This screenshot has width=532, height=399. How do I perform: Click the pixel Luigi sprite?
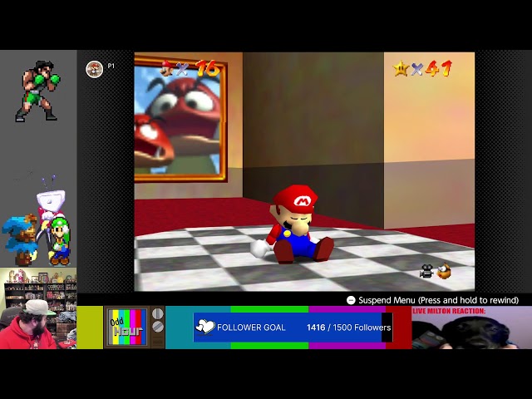(60, 241)
